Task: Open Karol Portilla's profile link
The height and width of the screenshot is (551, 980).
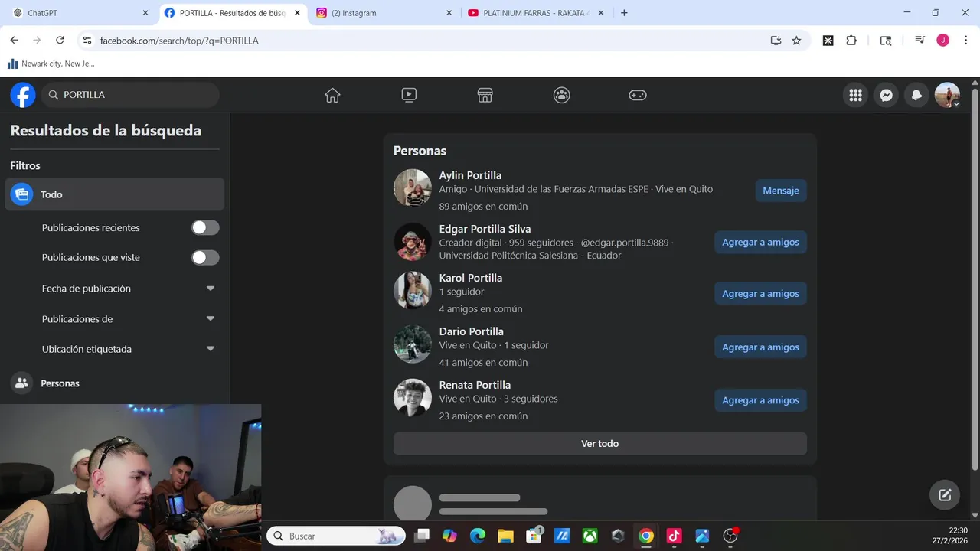Action: tap(471, 278)
